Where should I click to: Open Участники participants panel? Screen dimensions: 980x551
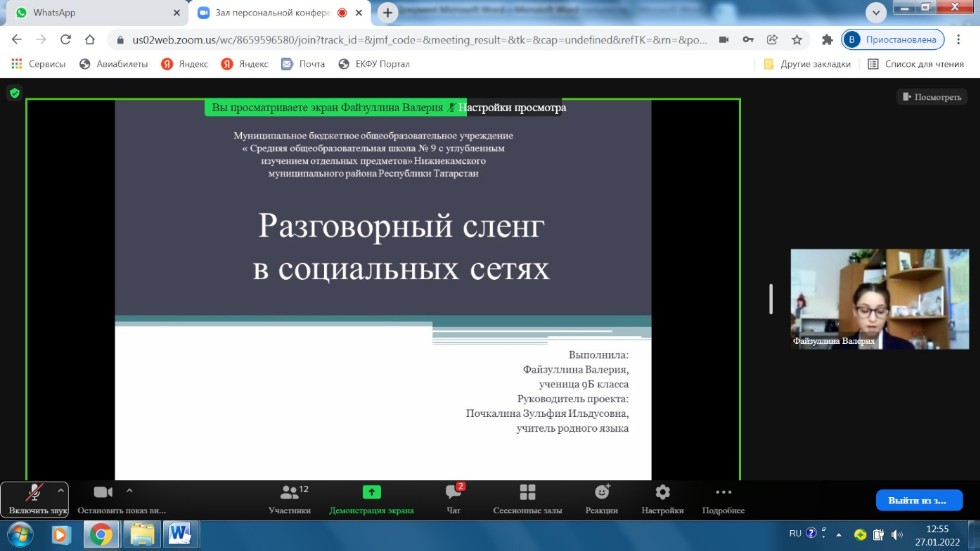click(x=289, y=499)
